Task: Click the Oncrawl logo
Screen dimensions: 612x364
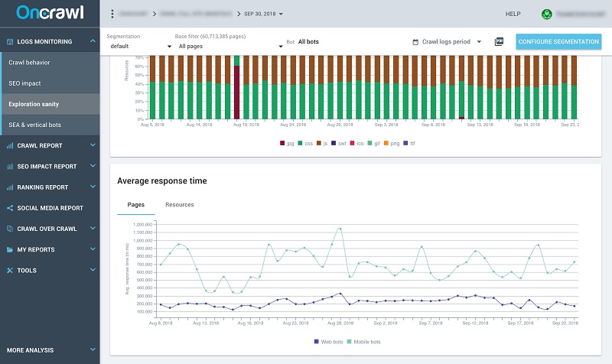Action: pyautogui.click(x=50, y=12)
